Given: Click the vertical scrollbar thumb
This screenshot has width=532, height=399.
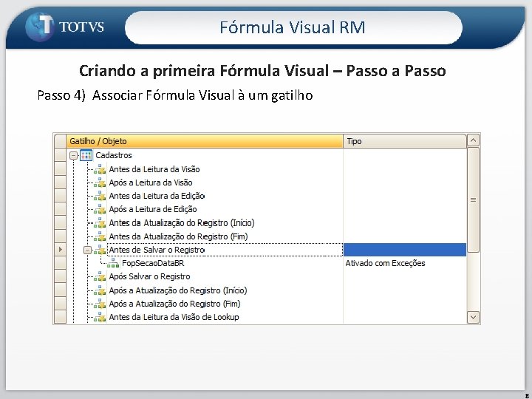Looking at the screenshot, I should 473,199.
